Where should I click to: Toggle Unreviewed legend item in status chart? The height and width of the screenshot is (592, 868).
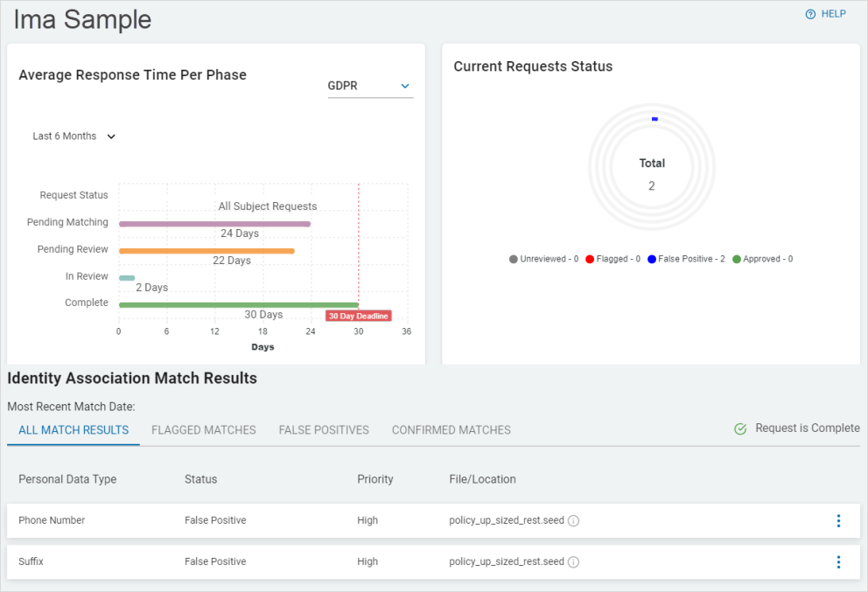[543, 260]
